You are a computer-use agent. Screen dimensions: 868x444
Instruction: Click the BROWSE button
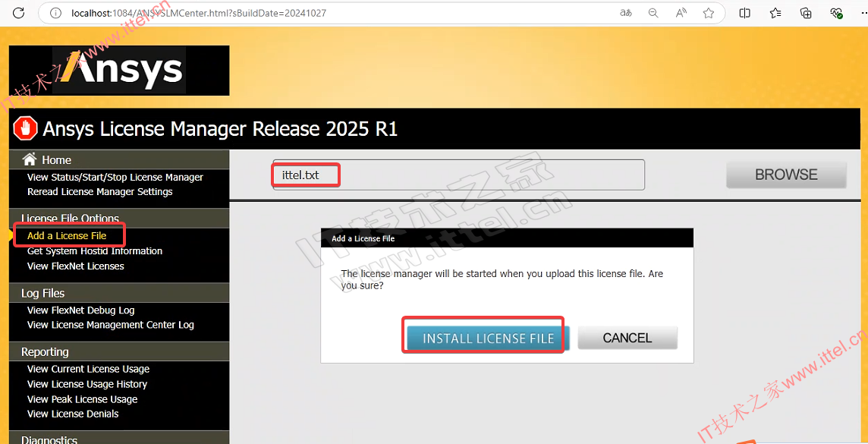point(786,175)
